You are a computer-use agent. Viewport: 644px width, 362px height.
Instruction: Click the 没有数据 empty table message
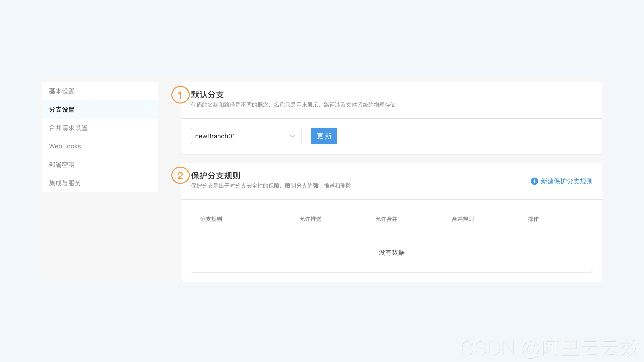(391, 253)
